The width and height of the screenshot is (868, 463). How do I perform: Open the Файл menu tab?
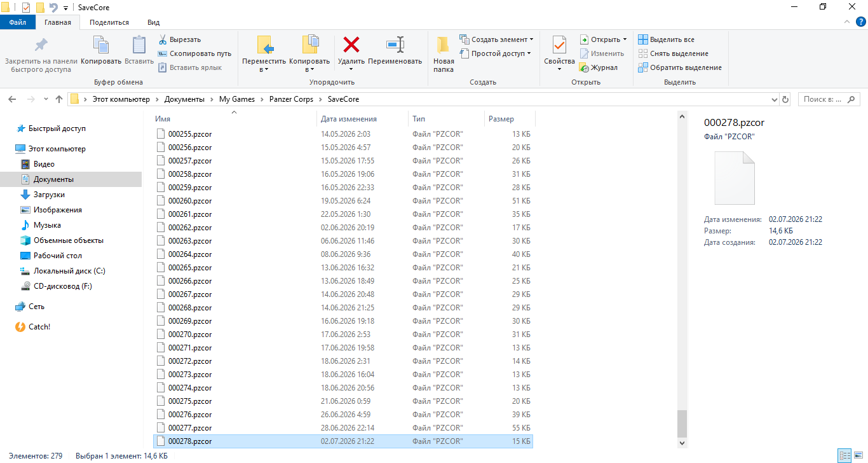[18, 22]
